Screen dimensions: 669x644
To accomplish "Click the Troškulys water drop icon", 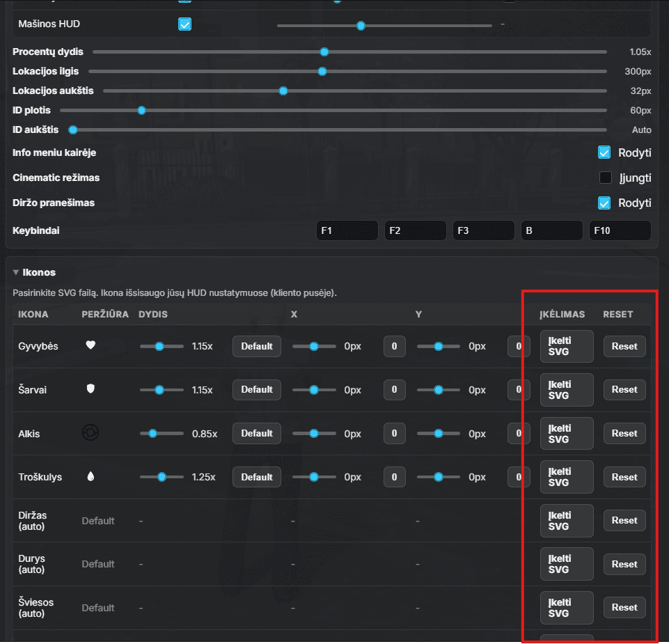I will coord(90,477).
